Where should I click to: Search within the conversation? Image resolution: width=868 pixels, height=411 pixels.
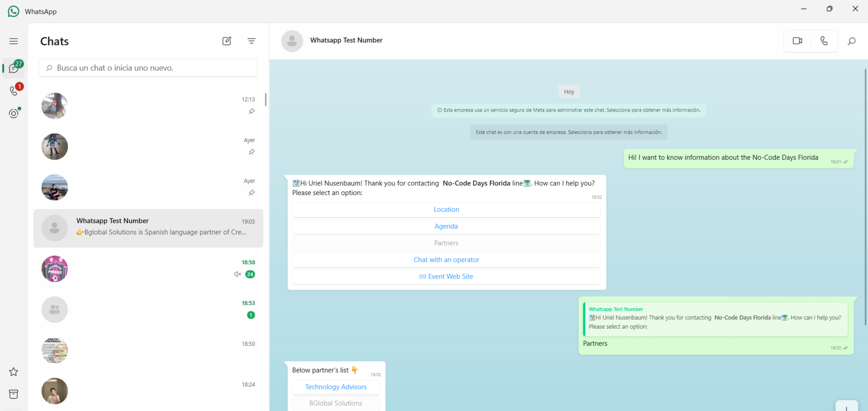tap(851, 41)
